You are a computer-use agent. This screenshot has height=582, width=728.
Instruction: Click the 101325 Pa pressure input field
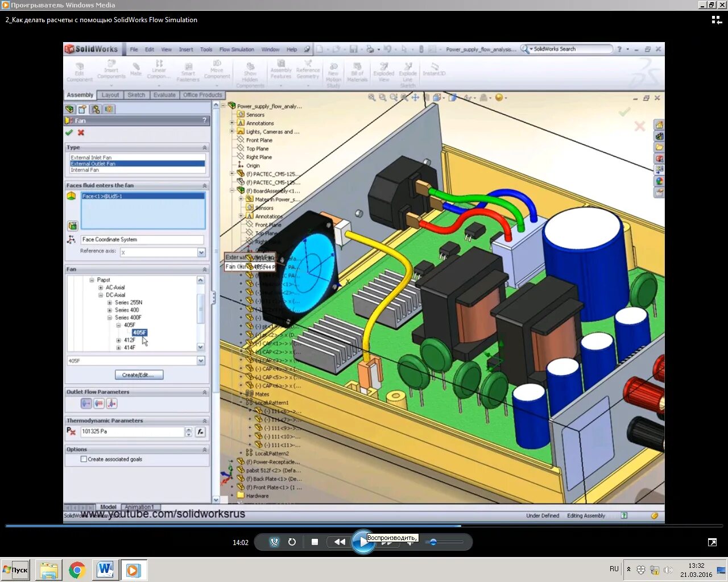coord(132,432)
